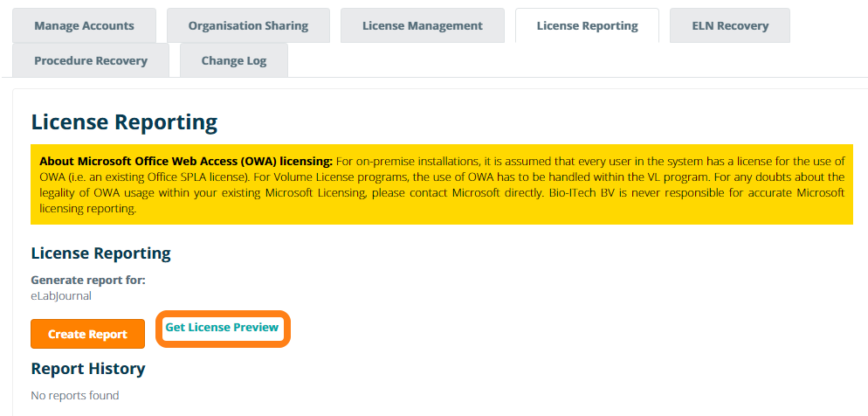Click the large License Reporting page title
This screenshot has width=868, height=416.
[123, 122]
